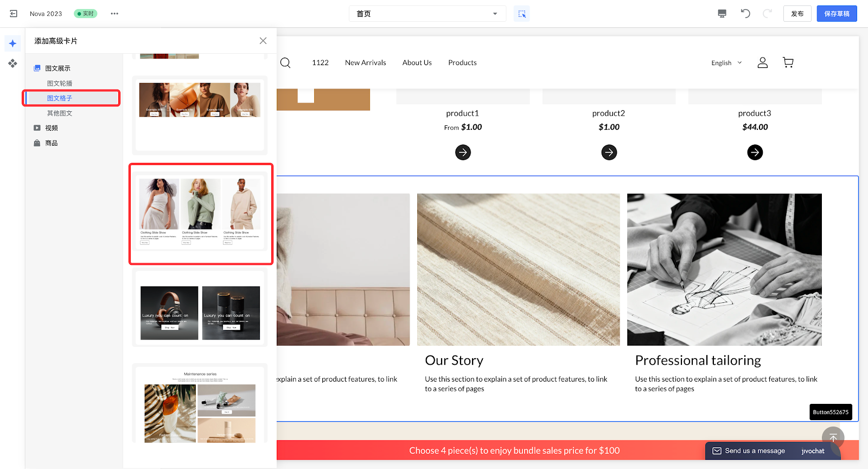Click the 保存草稿 button

(837, 14)
